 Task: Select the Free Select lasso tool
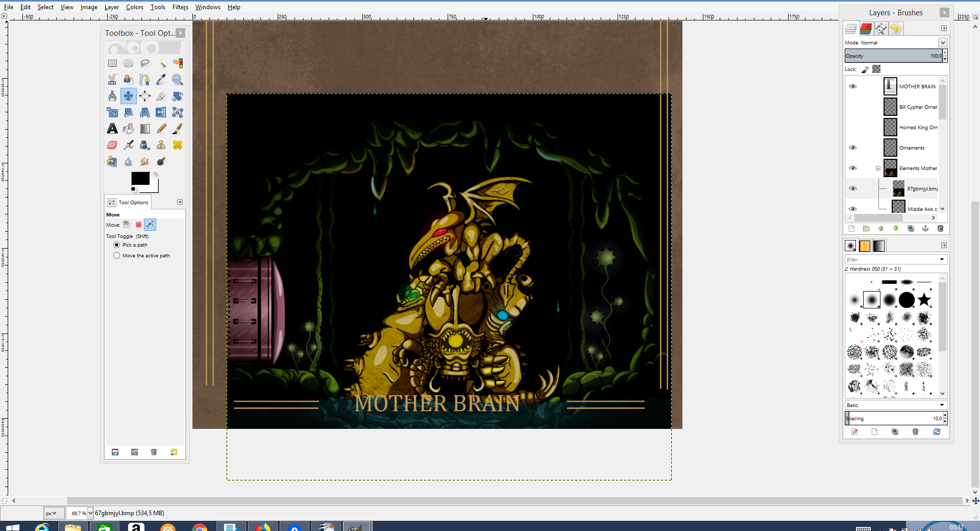click(145, 63)
